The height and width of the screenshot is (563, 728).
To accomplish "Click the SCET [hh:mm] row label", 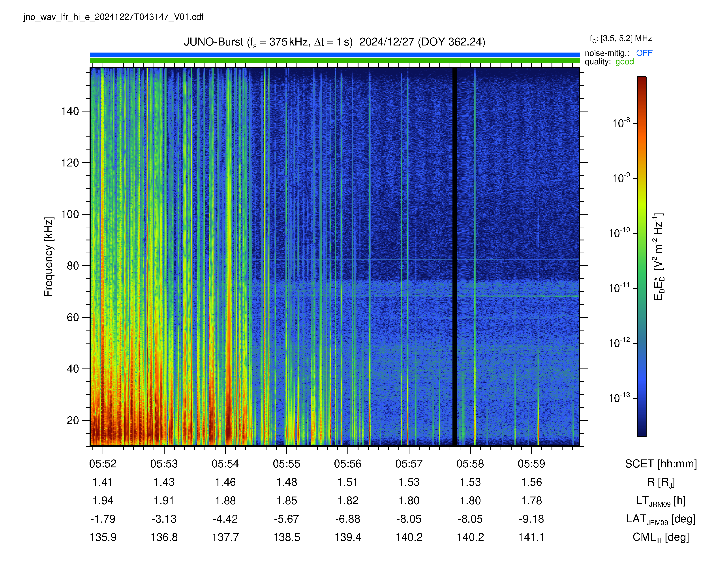I will [661, 464].
